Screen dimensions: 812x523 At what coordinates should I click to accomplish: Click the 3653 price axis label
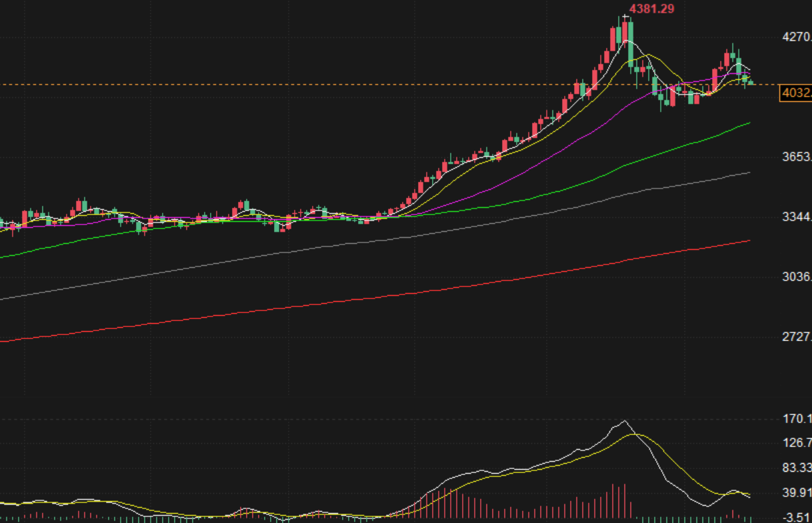[x=797, y=157]
